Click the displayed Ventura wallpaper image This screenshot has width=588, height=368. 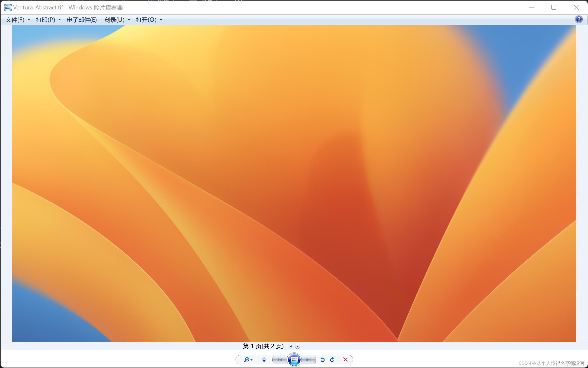tap(294, 184)
